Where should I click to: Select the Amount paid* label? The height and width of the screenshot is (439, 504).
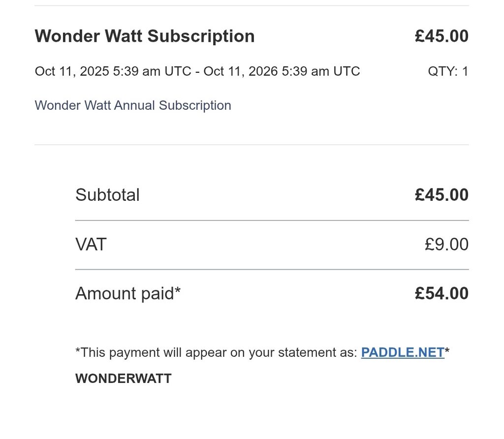(128, 294)
